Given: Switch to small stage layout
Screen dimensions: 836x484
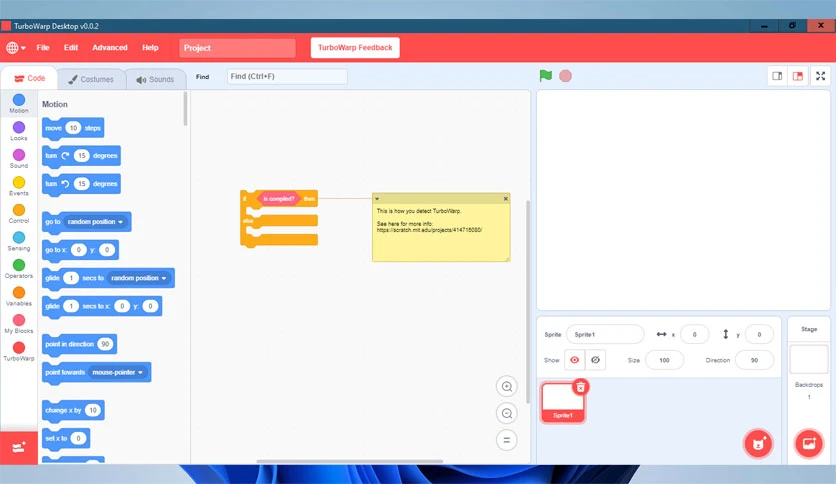Looking at the screenshot, I should [777, 76].
